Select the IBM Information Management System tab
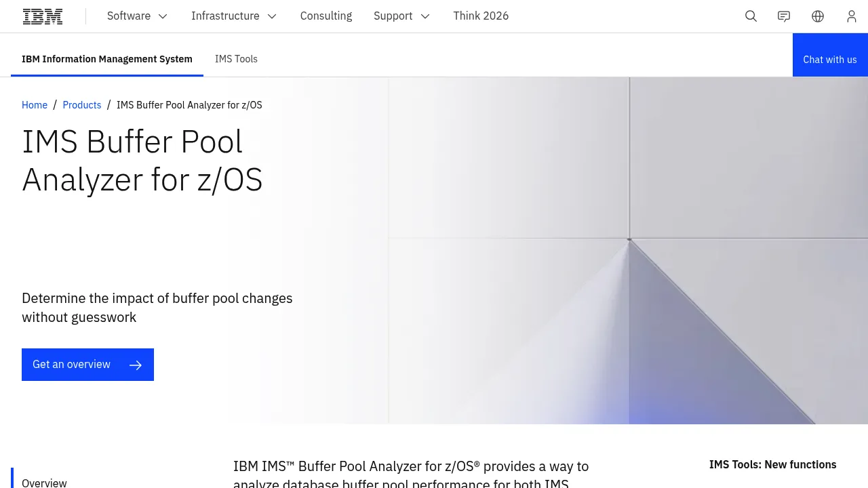868x488 pixels. coord(107,59)
